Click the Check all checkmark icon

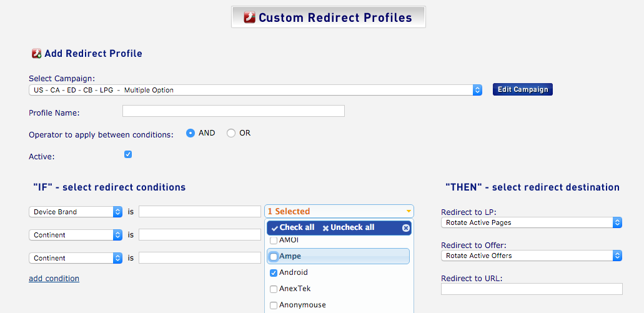click(x=275, y=228)
